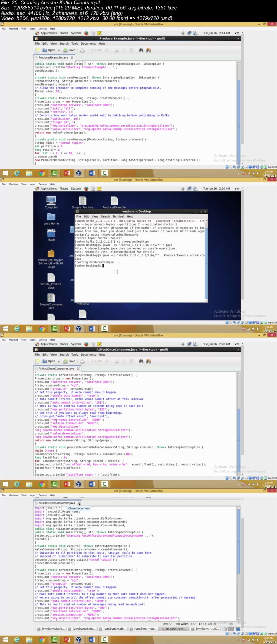
Task: Paste clipboard in ProducerExample.java gedit toolbar
Action: (x=131, y=50)
